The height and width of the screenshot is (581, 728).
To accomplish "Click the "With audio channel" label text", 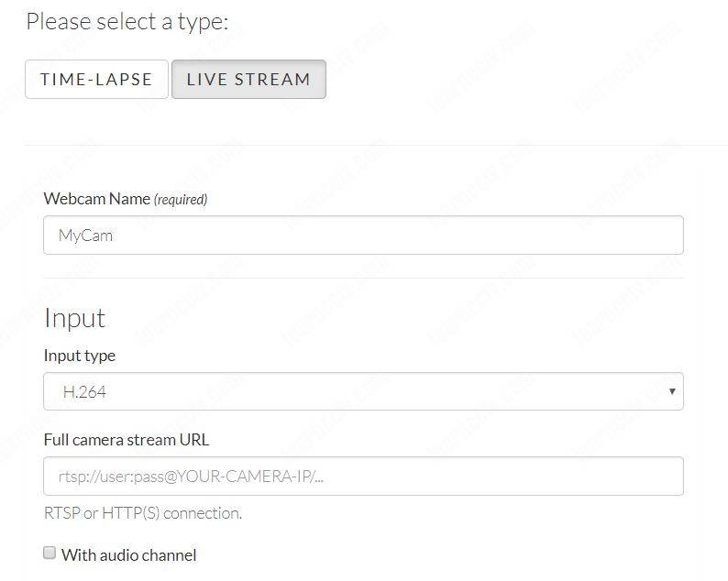I will click(x=128, y=554).
